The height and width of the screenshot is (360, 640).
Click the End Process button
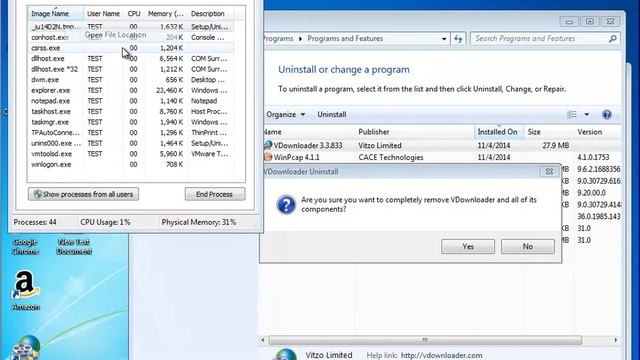(215, 194)
